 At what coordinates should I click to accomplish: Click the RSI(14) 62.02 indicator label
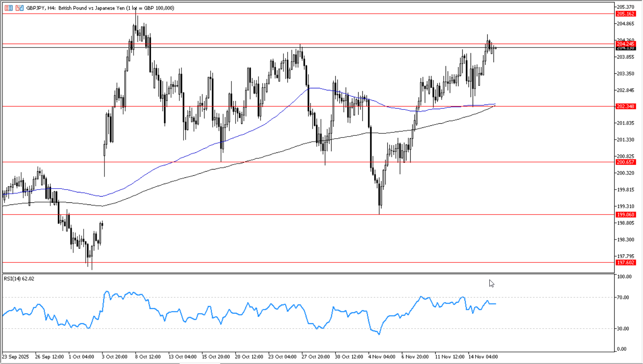coord(19,279)
